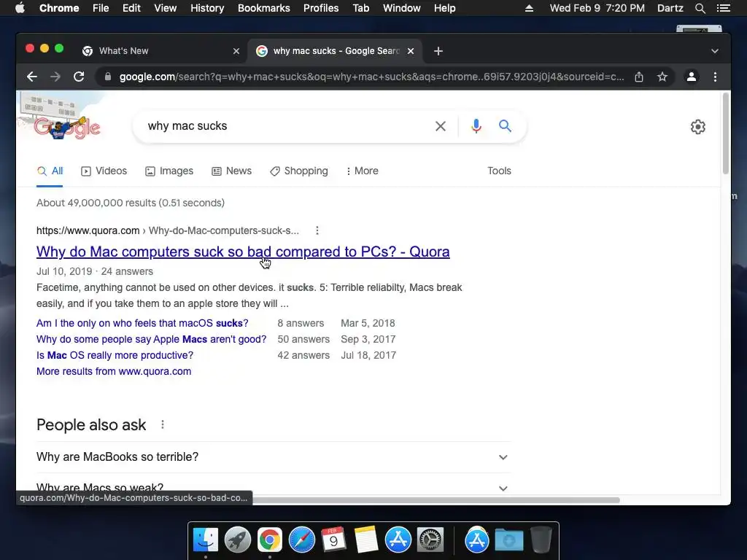This screenshot has width=747, height=560.
Task: Open the File menu
Action: click(101, 8)
